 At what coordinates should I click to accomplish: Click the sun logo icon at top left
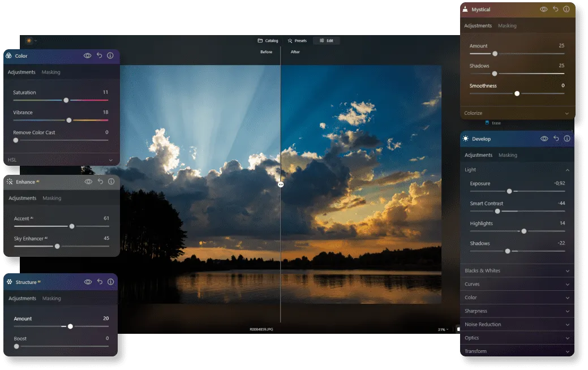[29, 41]
